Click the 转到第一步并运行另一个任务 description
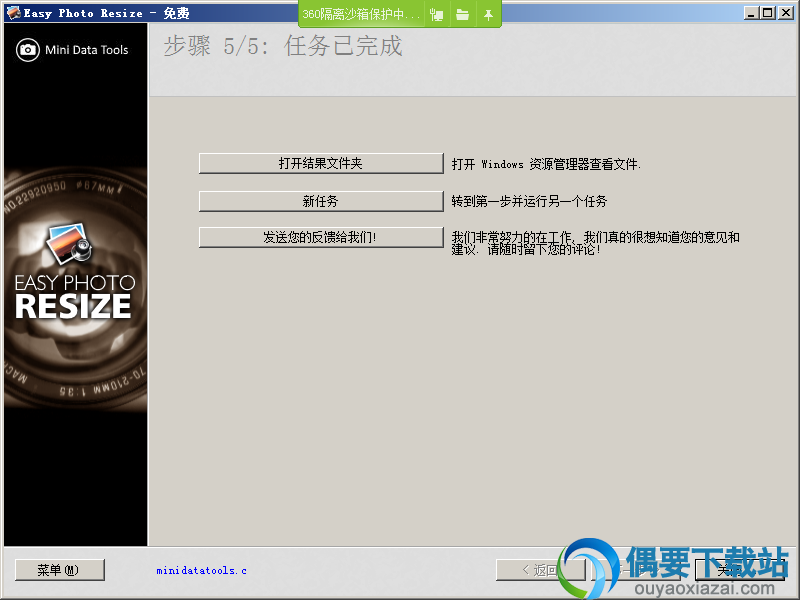Viewport: 800px width, 600px height. [529, 201]
